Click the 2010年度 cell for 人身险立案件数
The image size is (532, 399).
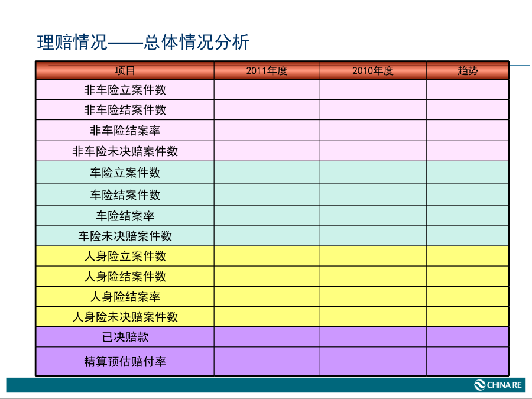372,256
